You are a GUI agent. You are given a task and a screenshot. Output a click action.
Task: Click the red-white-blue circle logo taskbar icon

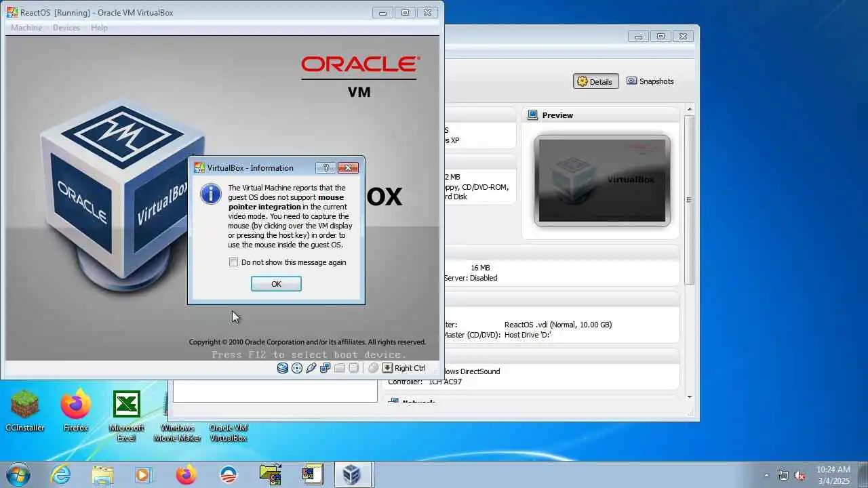pyautogui.click(x=229, y=474)
